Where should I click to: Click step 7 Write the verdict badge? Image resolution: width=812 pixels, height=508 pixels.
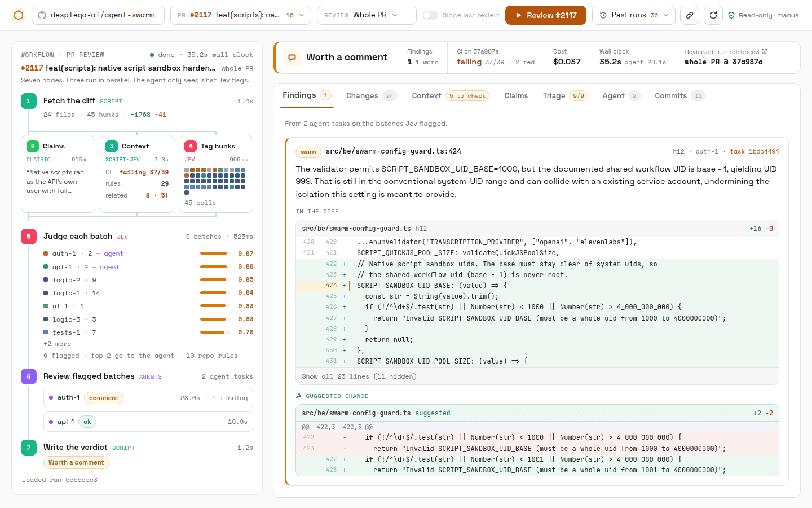click(x=29, y=448)
